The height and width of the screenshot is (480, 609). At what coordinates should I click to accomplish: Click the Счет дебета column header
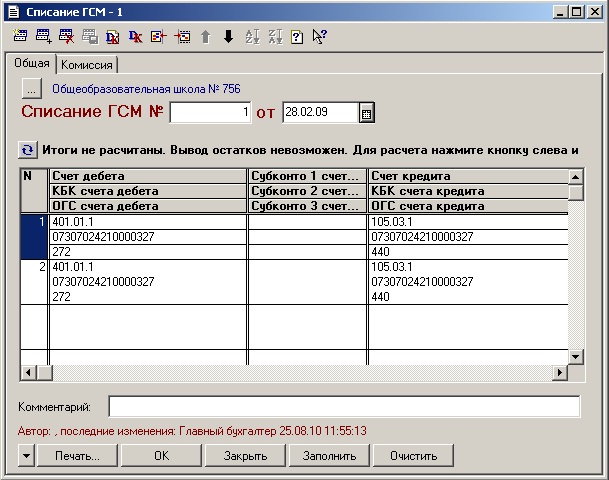(148, 176)
